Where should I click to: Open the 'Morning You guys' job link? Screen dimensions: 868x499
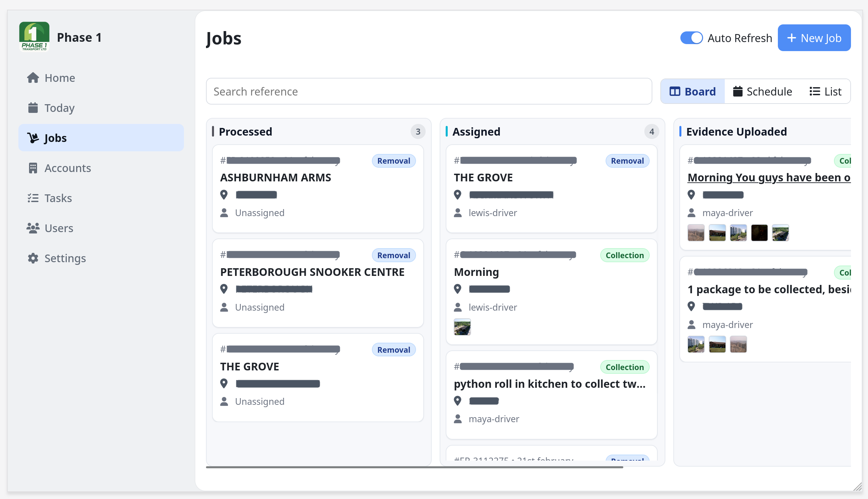(768, 178)
